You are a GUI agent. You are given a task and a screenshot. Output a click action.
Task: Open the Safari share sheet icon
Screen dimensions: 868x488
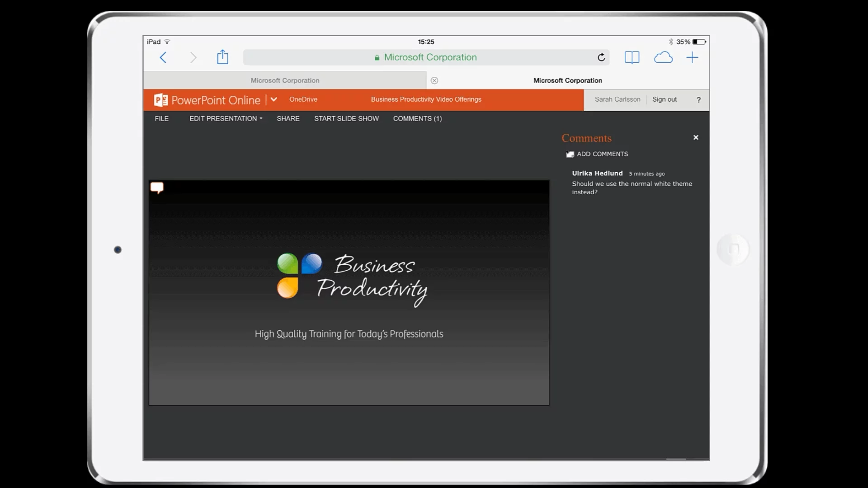(x=222, y=57)
